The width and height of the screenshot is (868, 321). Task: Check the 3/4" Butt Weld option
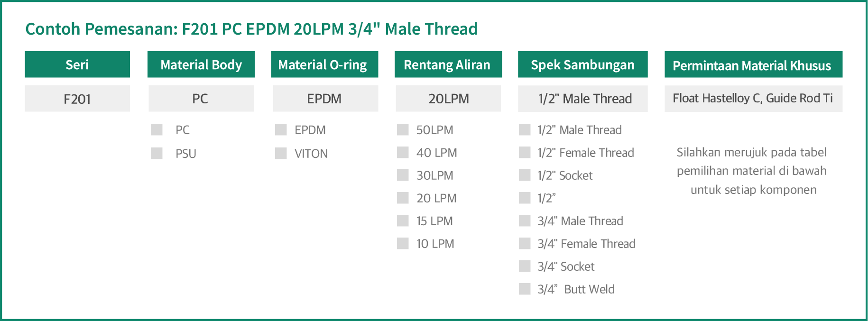525,289
